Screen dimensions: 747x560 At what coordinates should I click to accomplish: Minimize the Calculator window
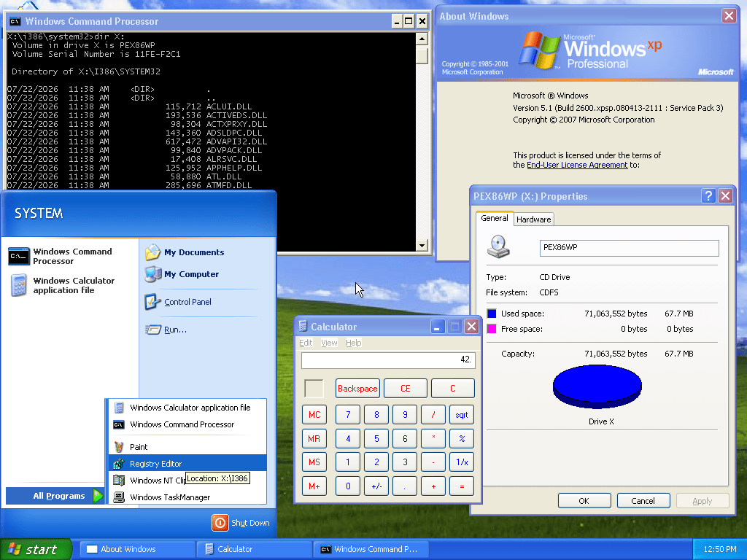pos(438,327)
